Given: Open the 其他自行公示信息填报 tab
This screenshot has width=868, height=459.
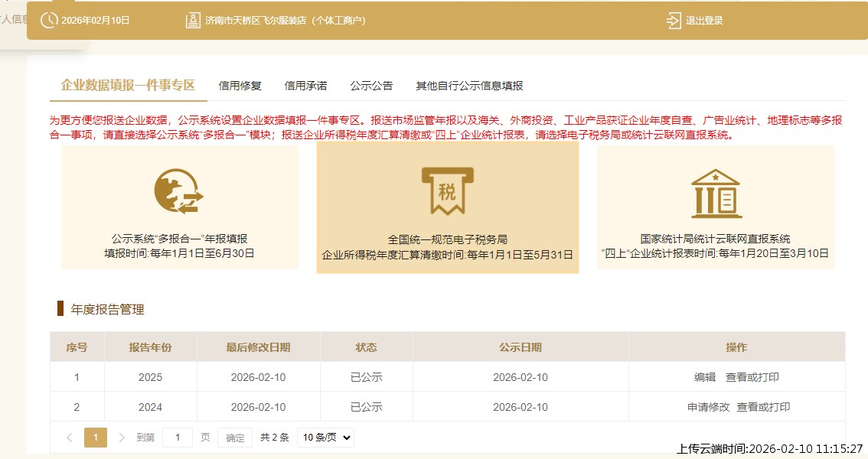Looking at the screenshot, I should coord(468,85).
